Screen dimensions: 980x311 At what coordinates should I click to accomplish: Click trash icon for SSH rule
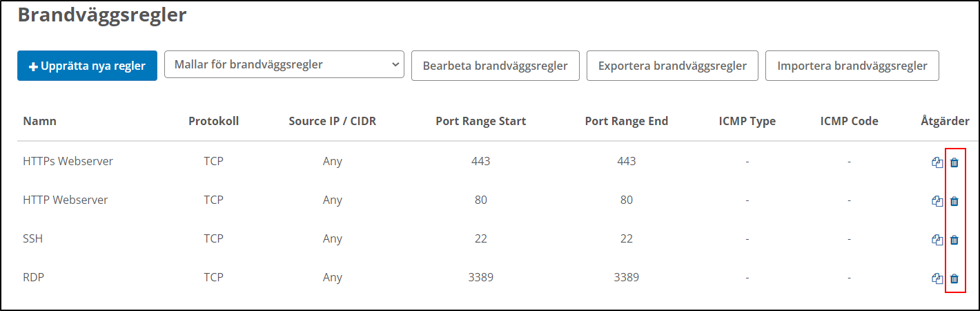pyautogui.click(x=954, y=240)
